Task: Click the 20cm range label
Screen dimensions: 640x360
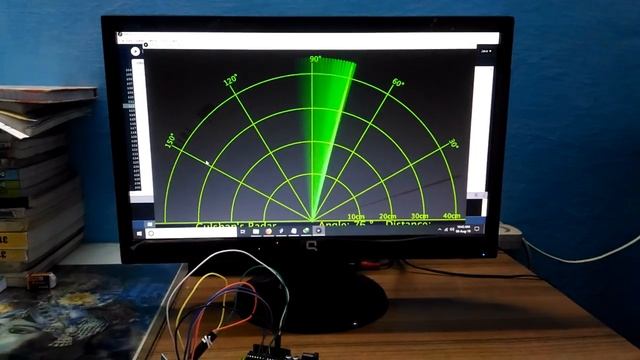Action: tap(387, 216)
